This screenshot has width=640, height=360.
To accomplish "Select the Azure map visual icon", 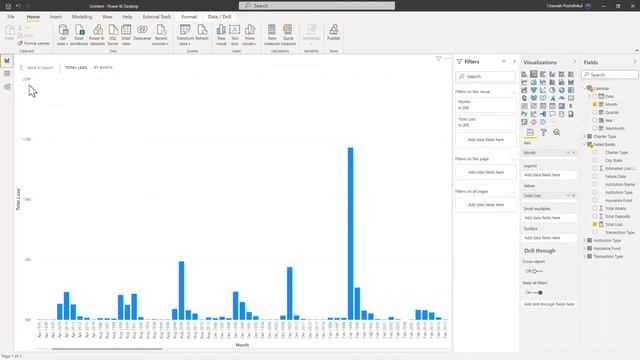I will (552, 98).
